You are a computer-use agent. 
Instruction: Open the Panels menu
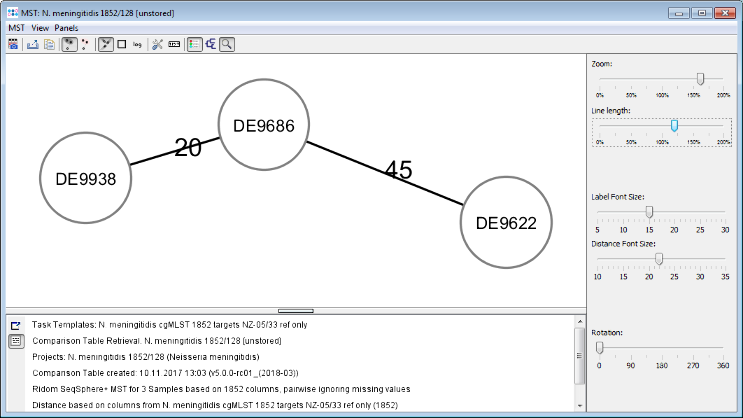[66, 28]
